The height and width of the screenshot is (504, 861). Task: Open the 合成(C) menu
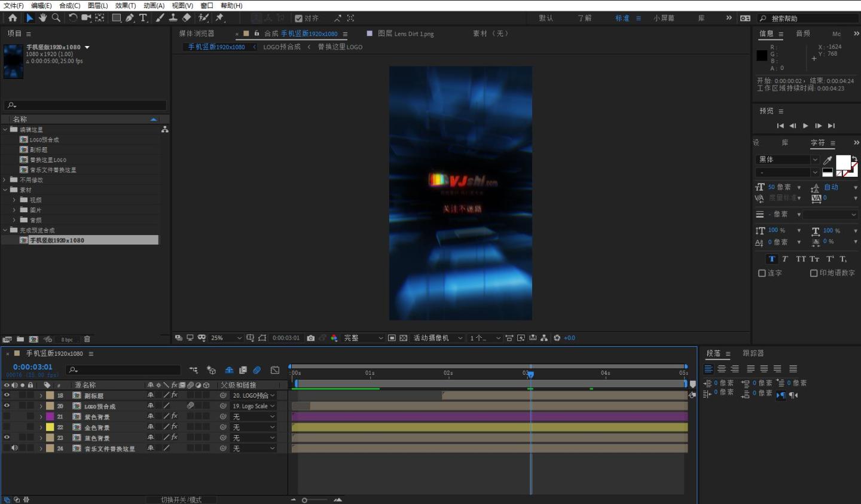(x=69, y=5)
